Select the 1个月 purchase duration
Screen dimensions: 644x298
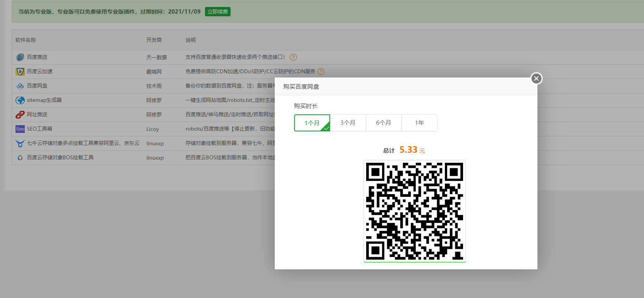pyautogui.click(x=312, y=123)
